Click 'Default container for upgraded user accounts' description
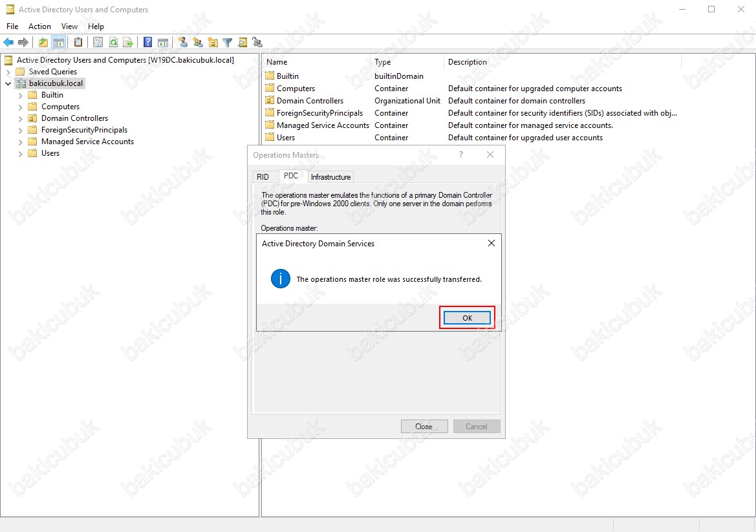Viewport: 756px width, 532px height. pyautogui.click(x=526, y=138)
